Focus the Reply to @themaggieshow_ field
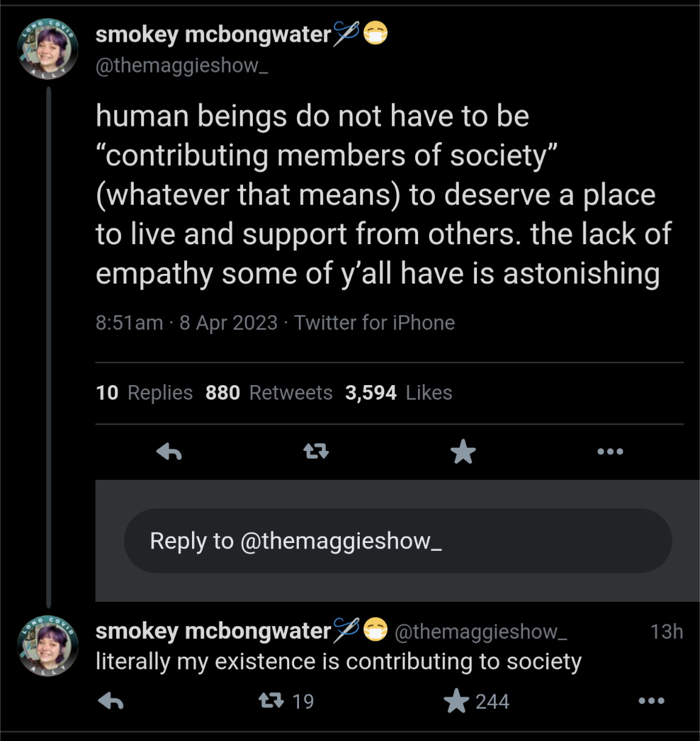This screenshot has width=700, height=741. click(x=398, y=541)
